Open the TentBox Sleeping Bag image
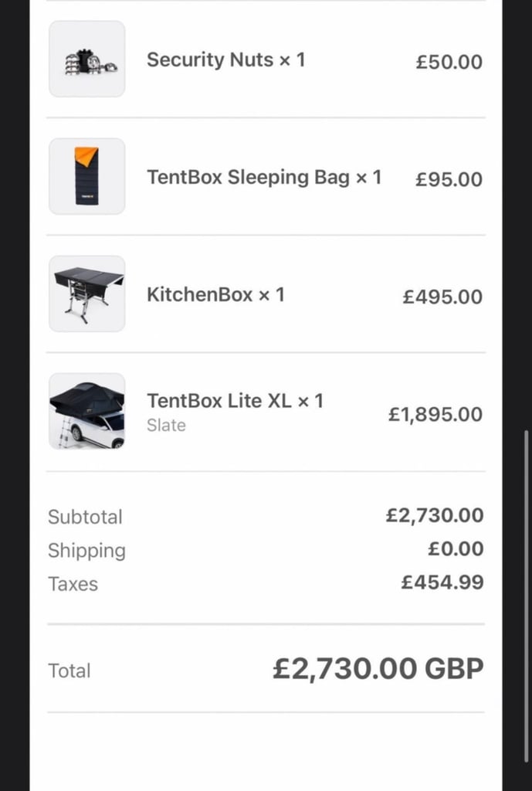Viewport: 532px width, 791px height. pyautogui.click(x=86, y=176)
